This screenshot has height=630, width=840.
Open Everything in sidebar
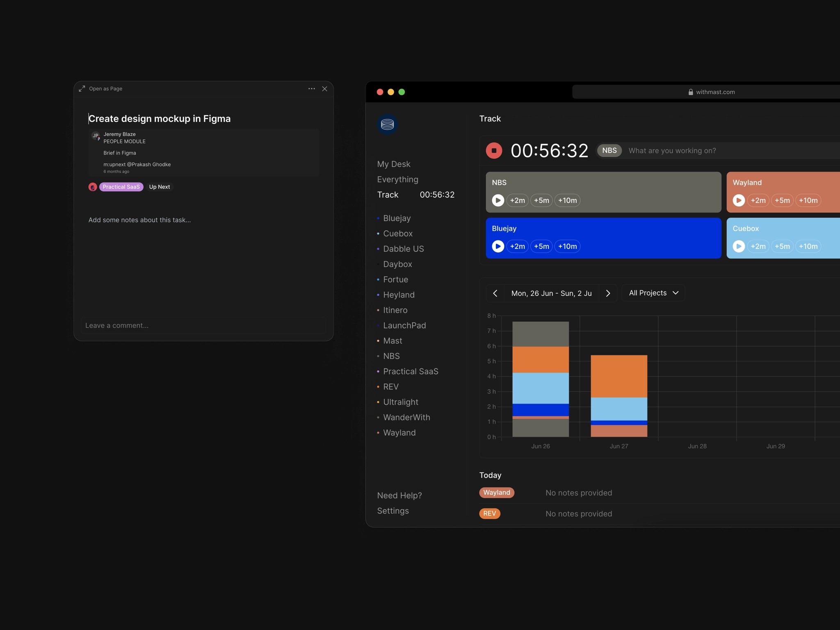397,179
